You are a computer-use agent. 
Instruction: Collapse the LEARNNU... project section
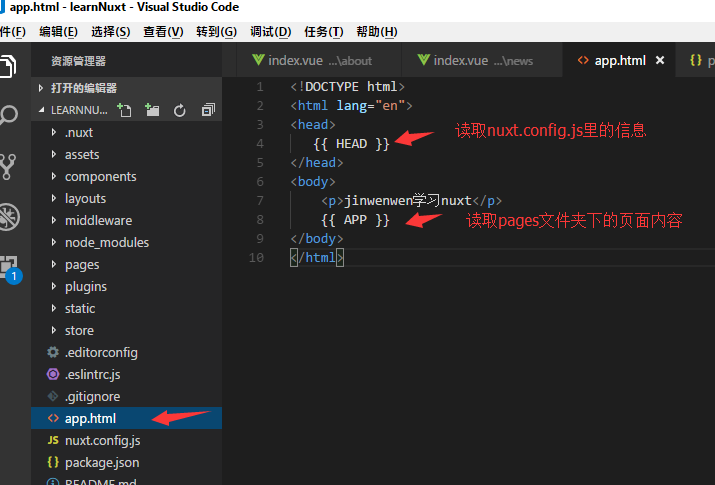(41, 110)
